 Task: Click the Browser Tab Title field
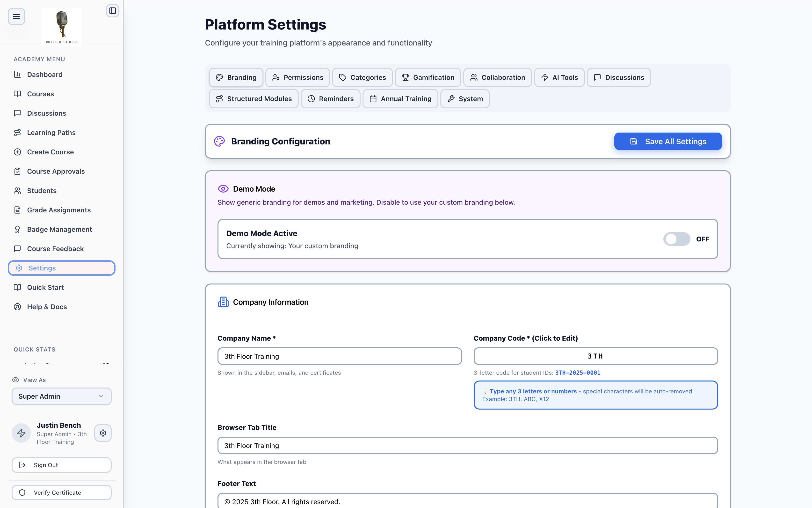[468, 446]
